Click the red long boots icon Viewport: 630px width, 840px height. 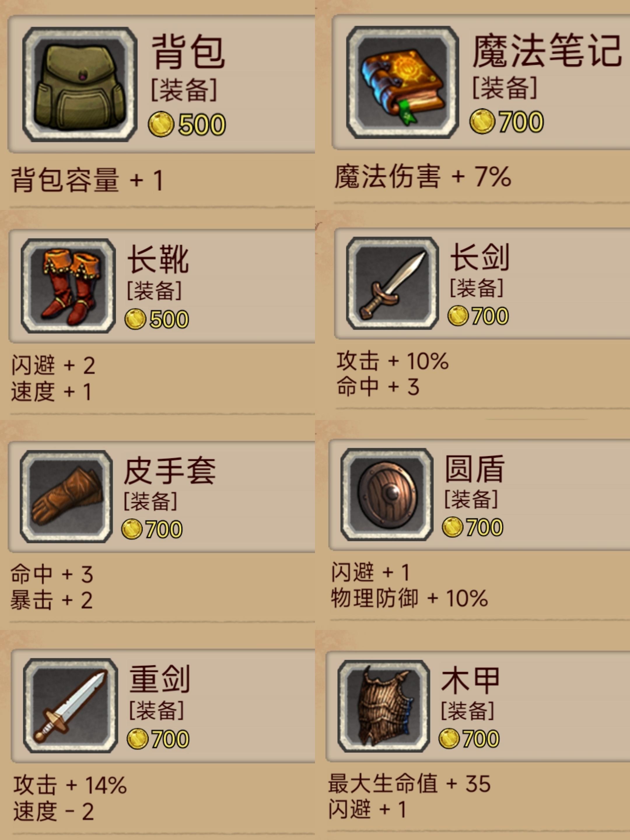point(68,286)
